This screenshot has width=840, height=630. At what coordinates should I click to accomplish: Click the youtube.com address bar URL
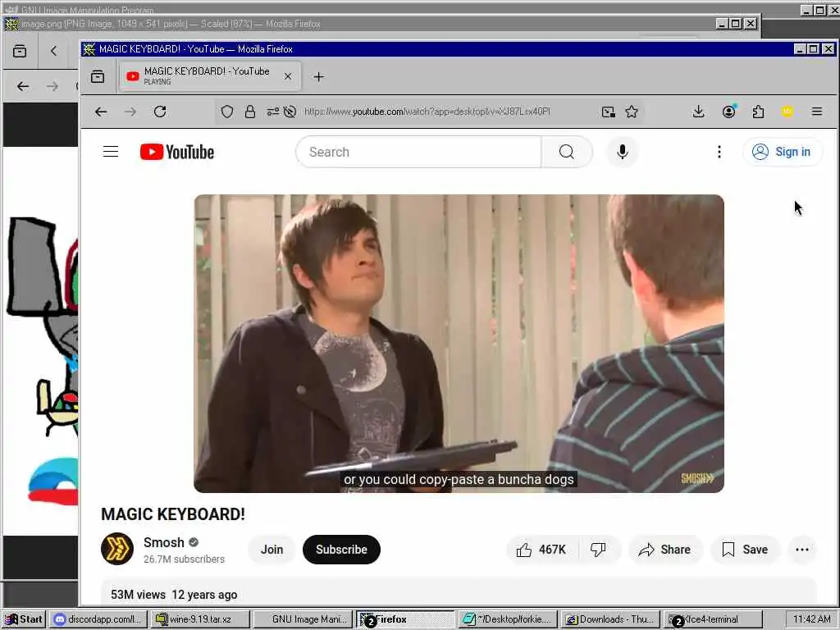[x=427, y=112]
